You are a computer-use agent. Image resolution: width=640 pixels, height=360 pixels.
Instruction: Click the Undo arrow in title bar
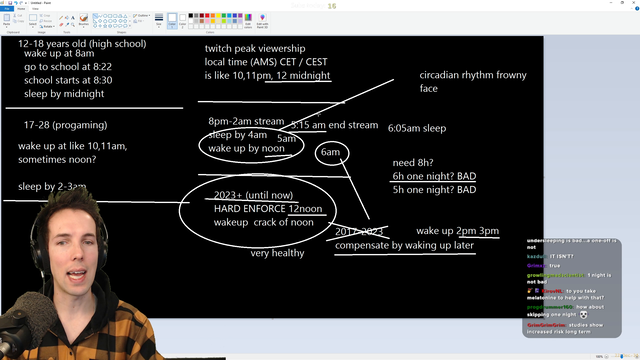(16, 3)
